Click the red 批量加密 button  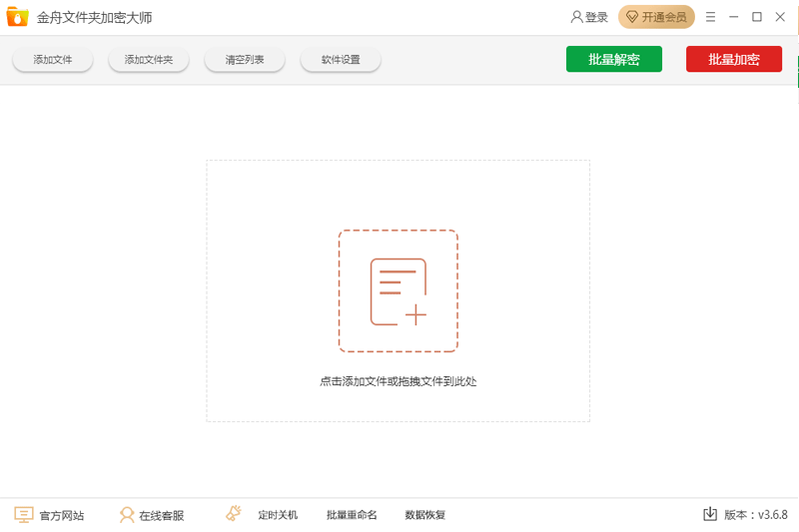[x=734, y=60]
